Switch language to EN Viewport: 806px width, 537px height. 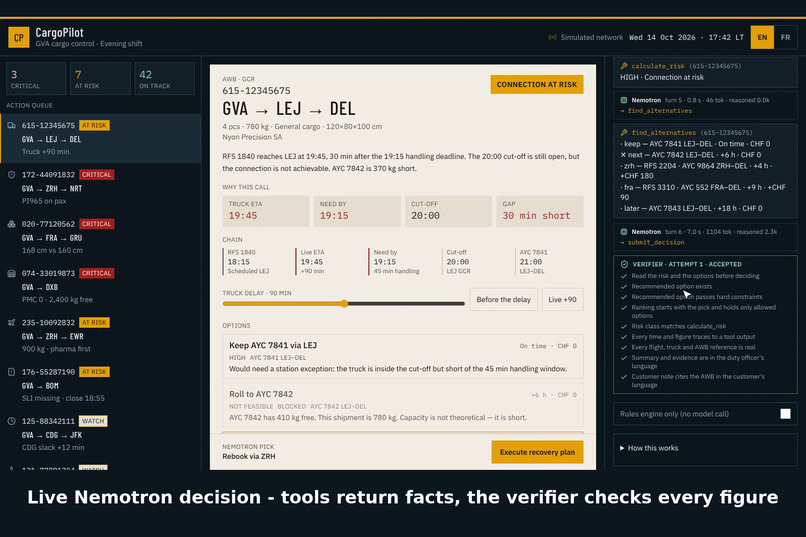point(762,38)
